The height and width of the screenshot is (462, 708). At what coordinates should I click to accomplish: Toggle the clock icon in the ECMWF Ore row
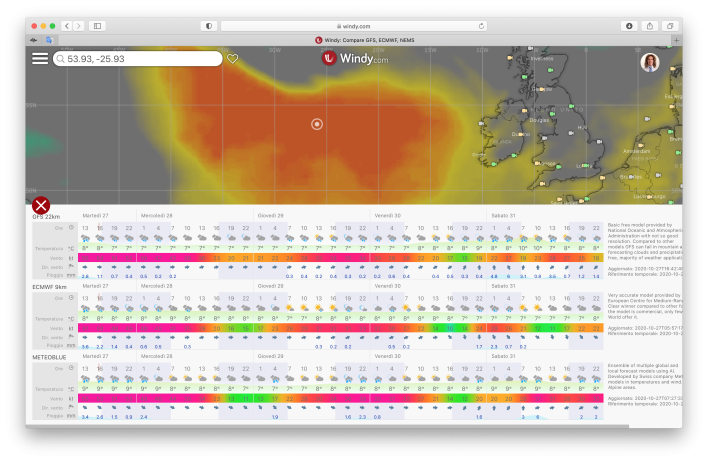71,298
